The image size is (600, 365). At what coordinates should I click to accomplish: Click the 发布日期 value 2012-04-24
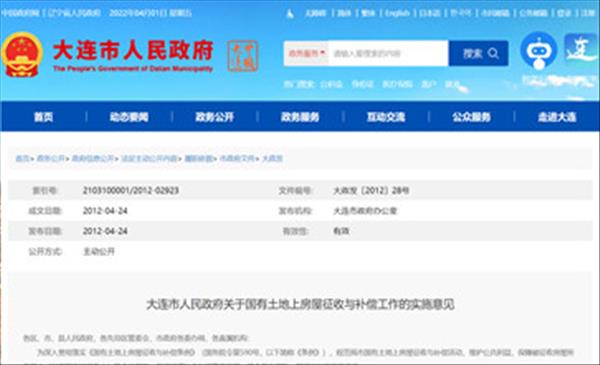point(105,231)
